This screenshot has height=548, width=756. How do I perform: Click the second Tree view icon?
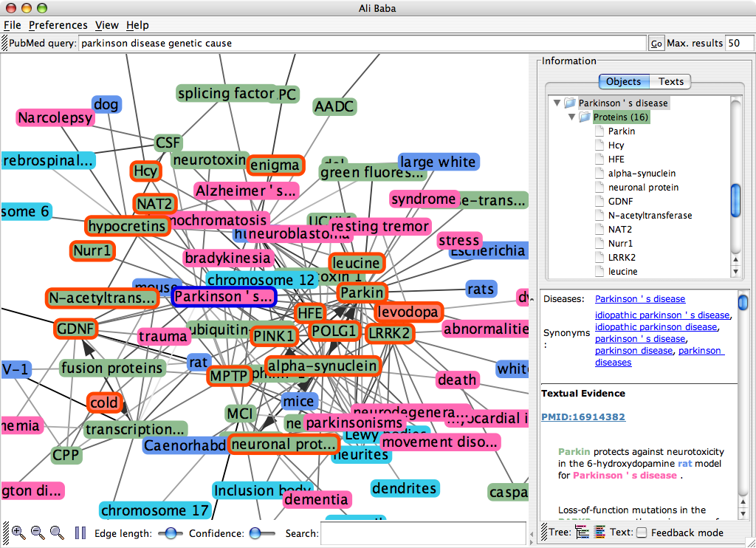tap(599, 532)
